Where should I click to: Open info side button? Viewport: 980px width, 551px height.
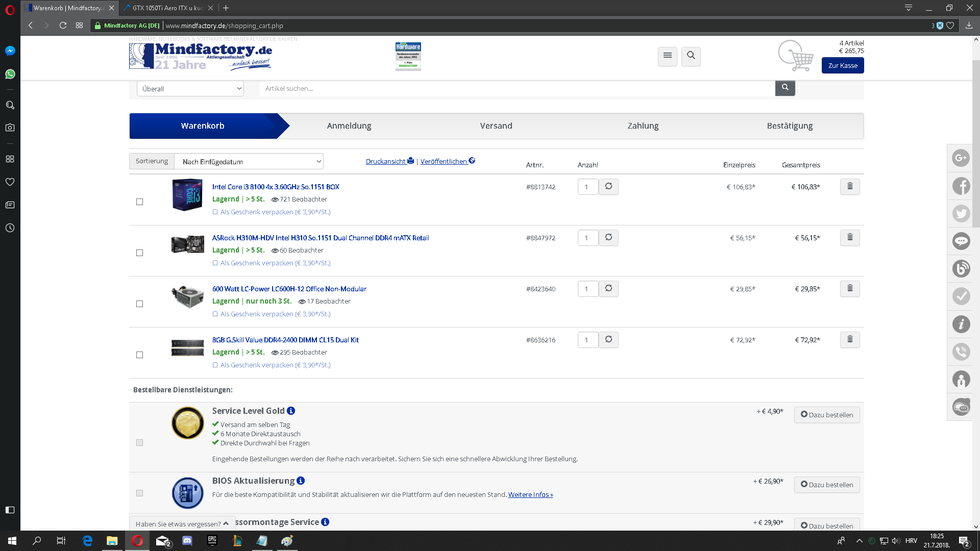pyautogui.click(x=961, y=324)
